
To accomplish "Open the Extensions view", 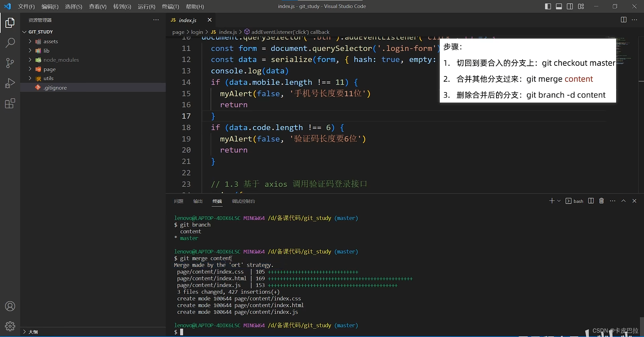I will (10, 103).
